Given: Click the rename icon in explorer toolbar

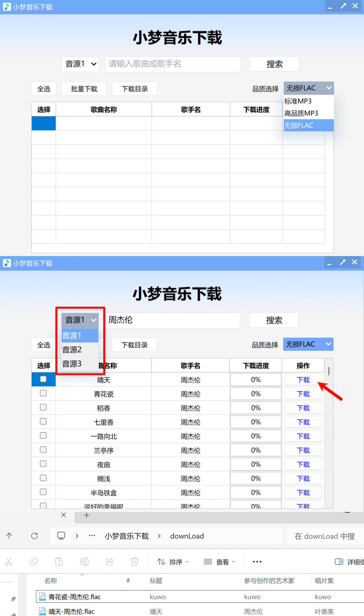Looking at the screenshot, I should (84, 562).
